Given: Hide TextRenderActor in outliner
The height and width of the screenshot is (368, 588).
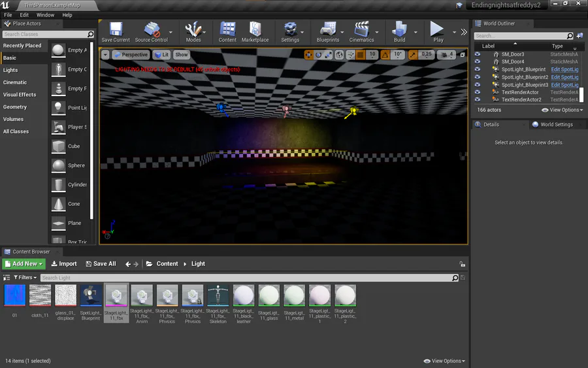Looking at the screenshot, I should click(477, 92).
